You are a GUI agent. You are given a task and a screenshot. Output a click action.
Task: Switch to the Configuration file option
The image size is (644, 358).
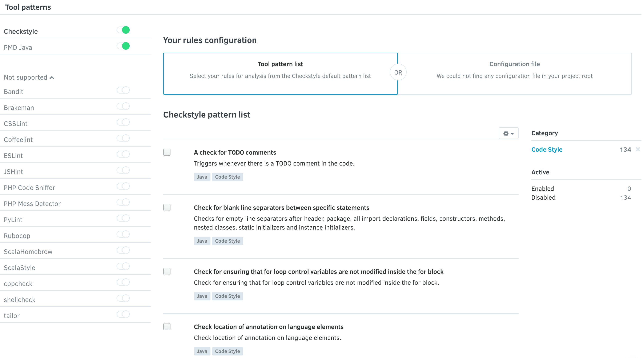coord(515,73)
